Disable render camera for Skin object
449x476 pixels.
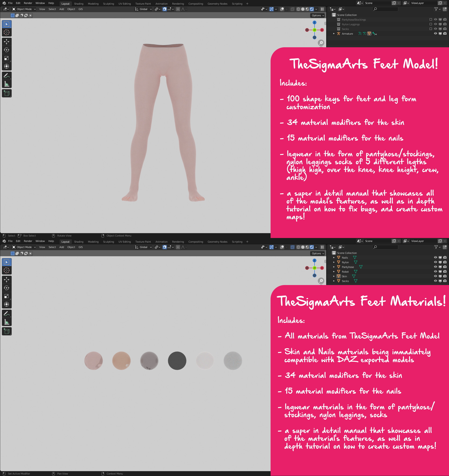445,276
